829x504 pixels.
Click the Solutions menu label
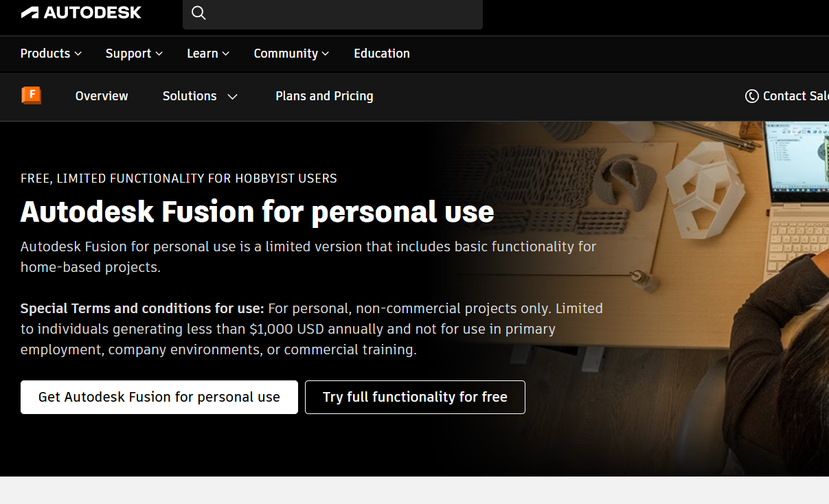[x=190, y=96]
